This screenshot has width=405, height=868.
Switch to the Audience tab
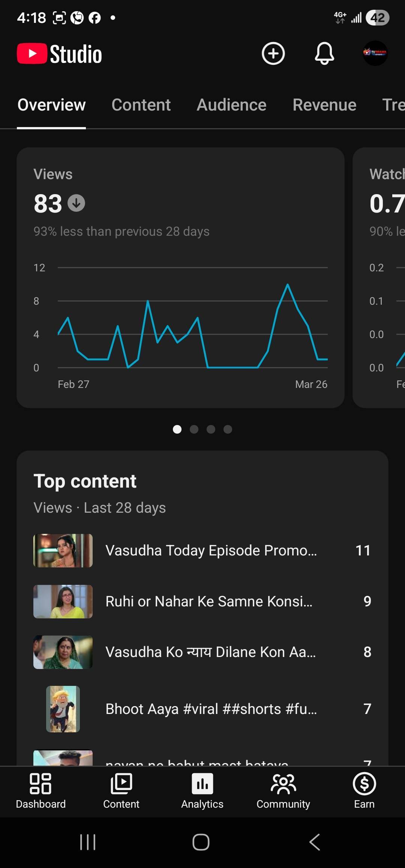231,105
